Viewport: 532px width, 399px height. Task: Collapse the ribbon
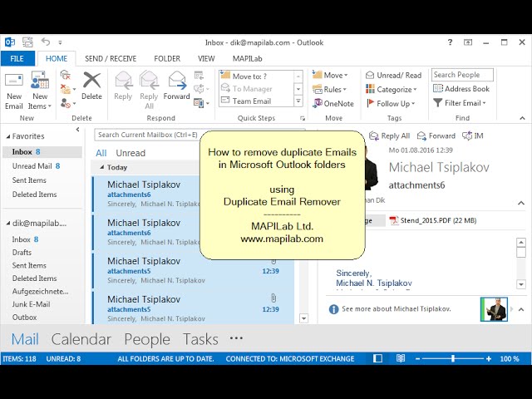(522, 118)
